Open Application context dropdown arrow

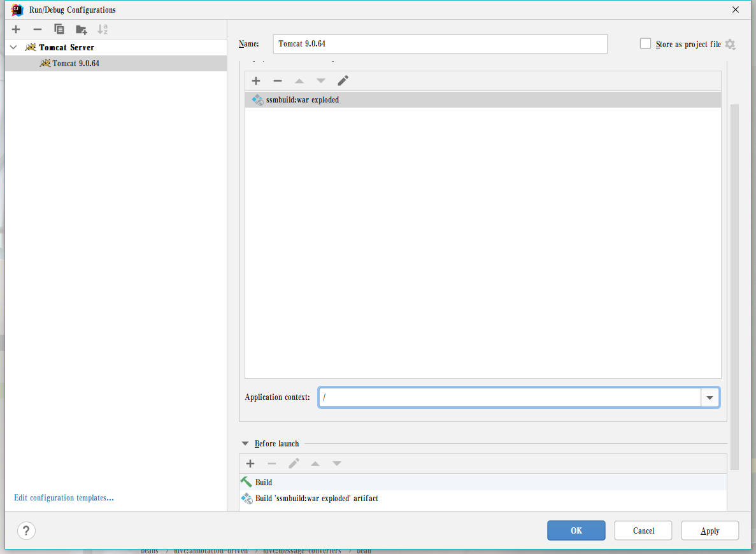click(710, 397)
